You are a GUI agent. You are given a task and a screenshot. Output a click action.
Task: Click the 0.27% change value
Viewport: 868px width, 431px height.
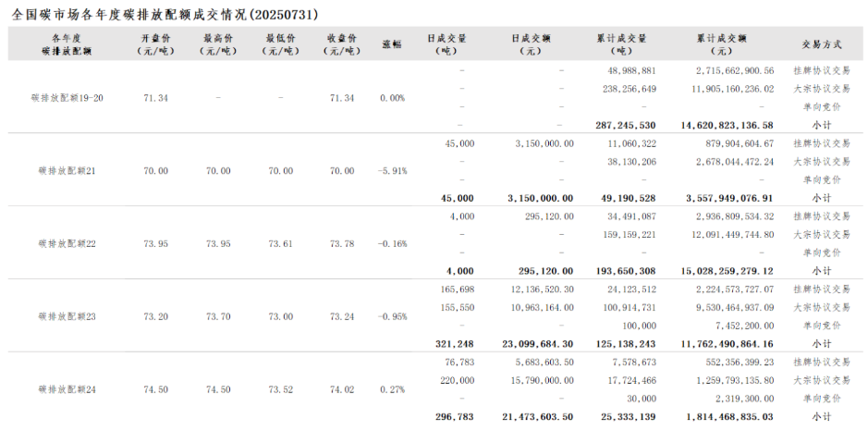coord(392,389)
